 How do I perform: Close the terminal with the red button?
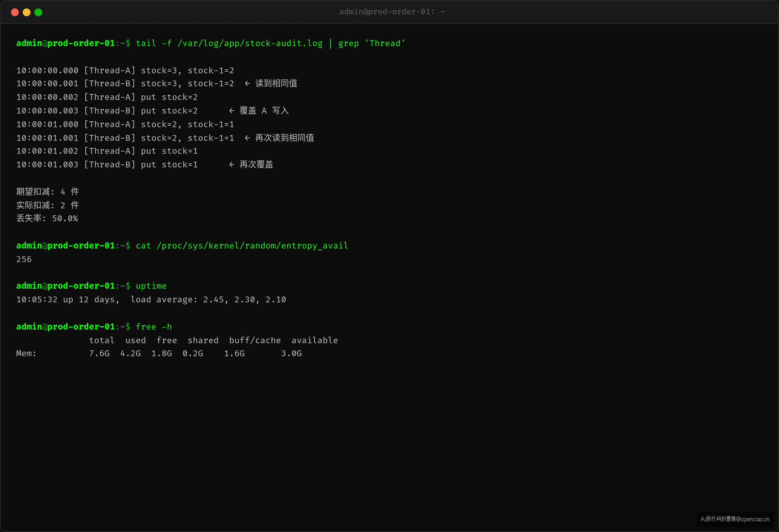[15, 12]
